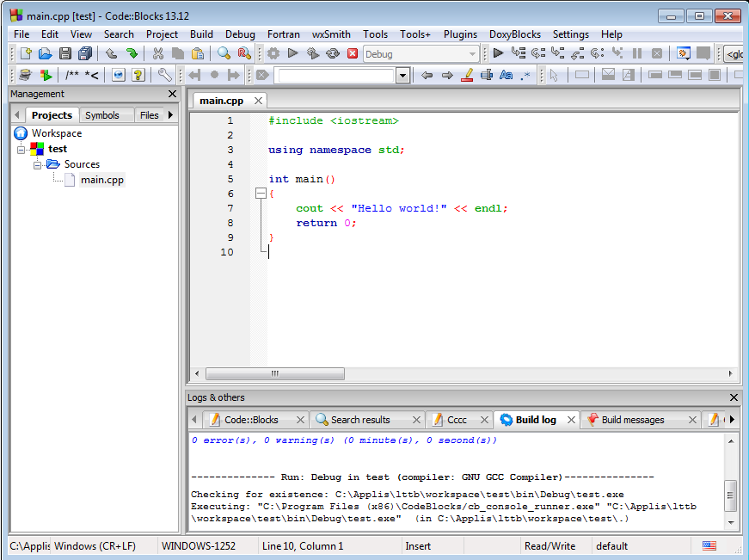Click the red Abort build icon
The image size is (749, 560).
(x=353, y=53)
